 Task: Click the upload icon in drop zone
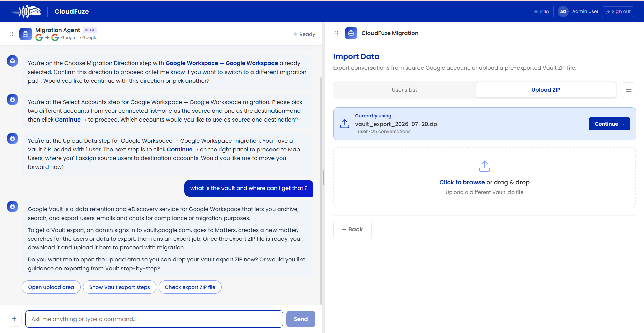pyautogui.click(x=484, y=166)
